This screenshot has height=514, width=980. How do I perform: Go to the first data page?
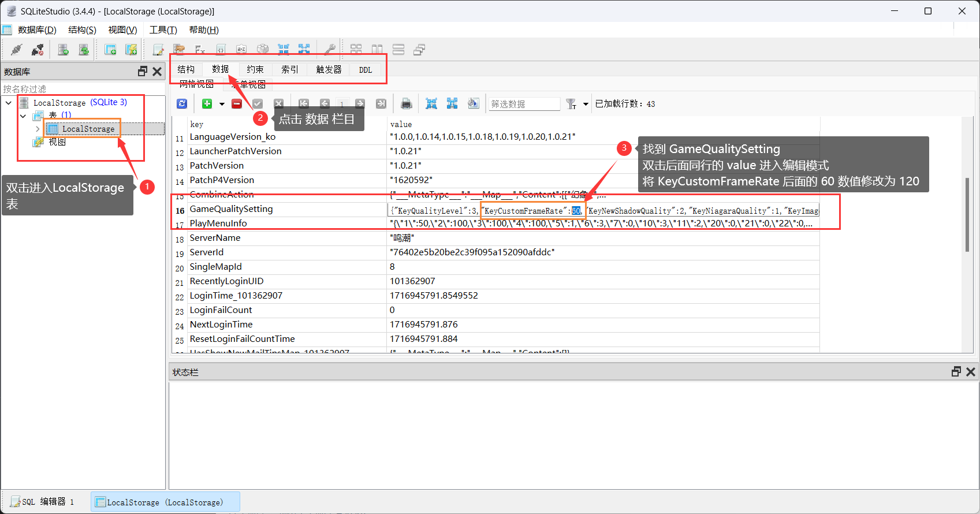click(304, 103)
